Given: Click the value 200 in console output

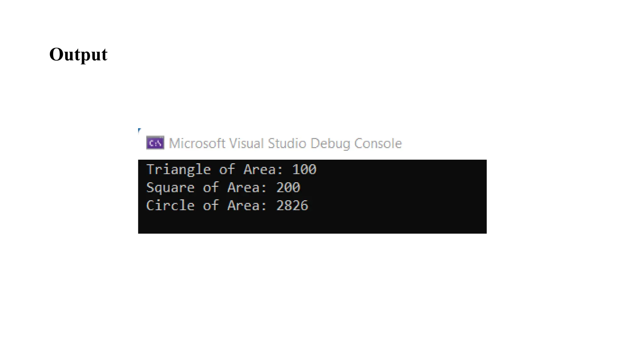Looking at the screenshot, I should pyautogui.click(x=288, y=188).
